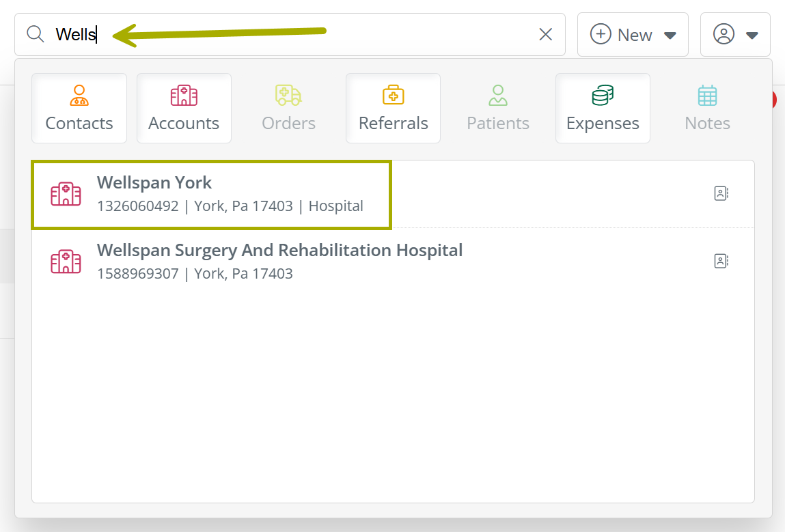
Task: Click the Accounts hospital building icon
Action: 184,96
